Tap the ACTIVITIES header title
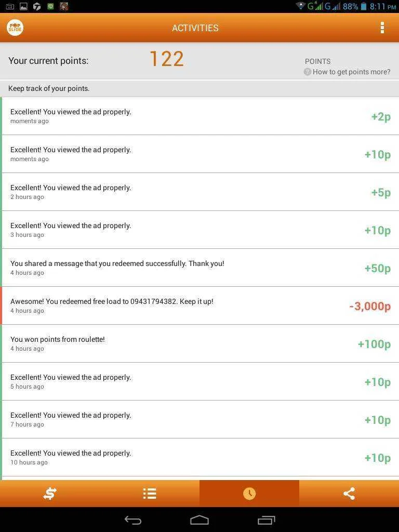 [x=195, y=28]
